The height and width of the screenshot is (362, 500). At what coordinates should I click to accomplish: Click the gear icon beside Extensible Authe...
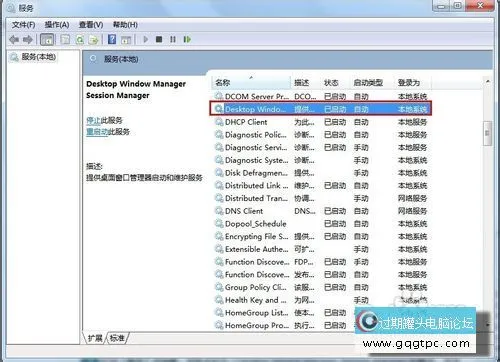tap(219, 249)
